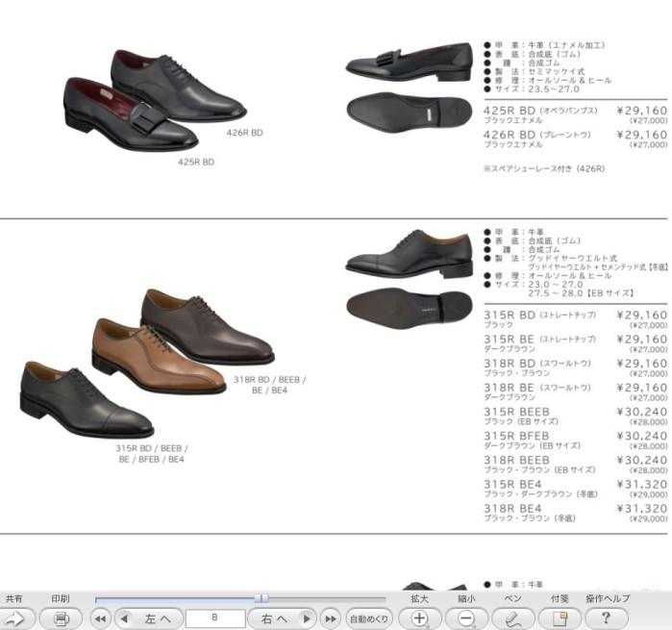The width and height of the screenshot is (672, 630).
Task: Click the share (共有) arrow icon
Action: coord(15,618)
